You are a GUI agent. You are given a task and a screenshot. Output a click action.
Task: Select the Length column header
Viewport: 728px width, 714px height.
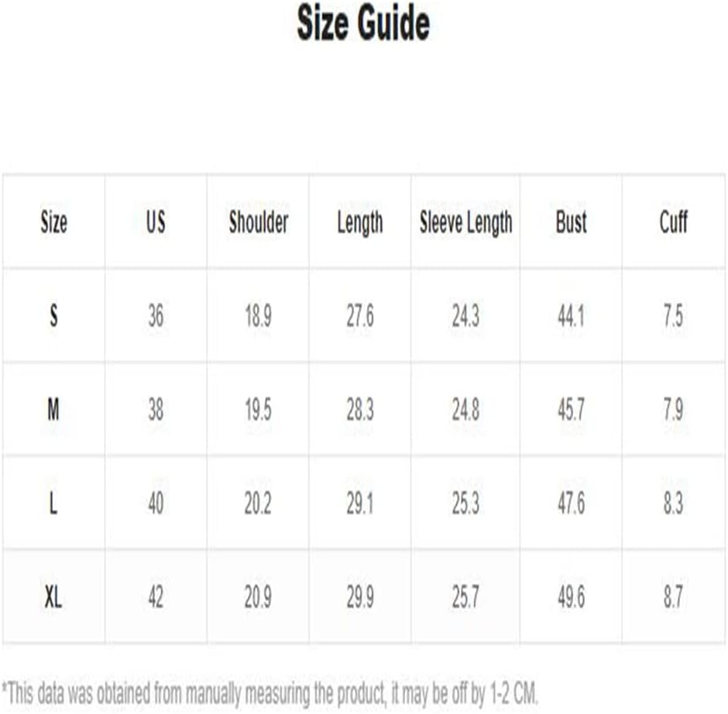pyautogui.click(x=360, y=222)
